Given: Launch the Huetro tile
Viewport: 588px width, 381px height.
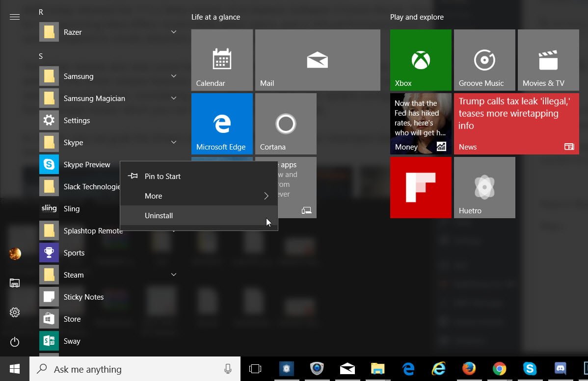Looking at the screenshot, I should (x=484, y=187).
